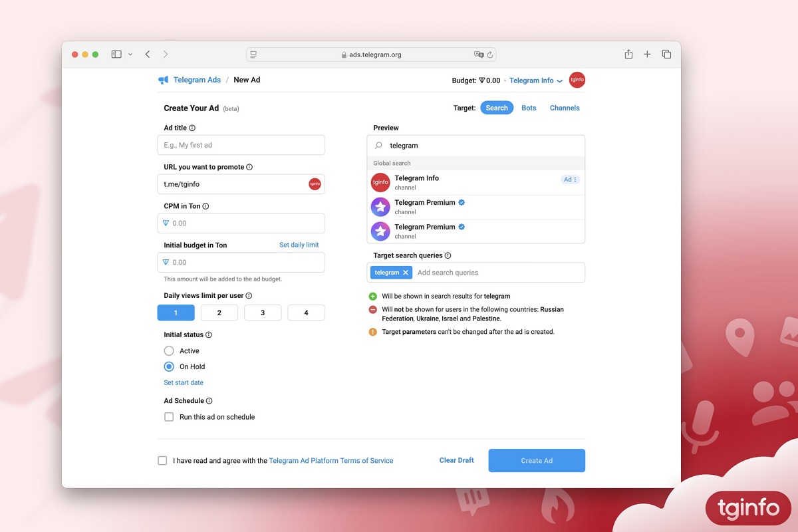Click the Budget 0.00 amount

pyautogui.click(x=489, y=80)
